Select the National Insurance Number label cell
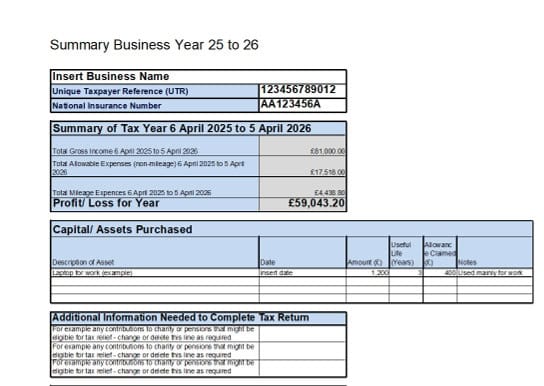 point(155,105)
